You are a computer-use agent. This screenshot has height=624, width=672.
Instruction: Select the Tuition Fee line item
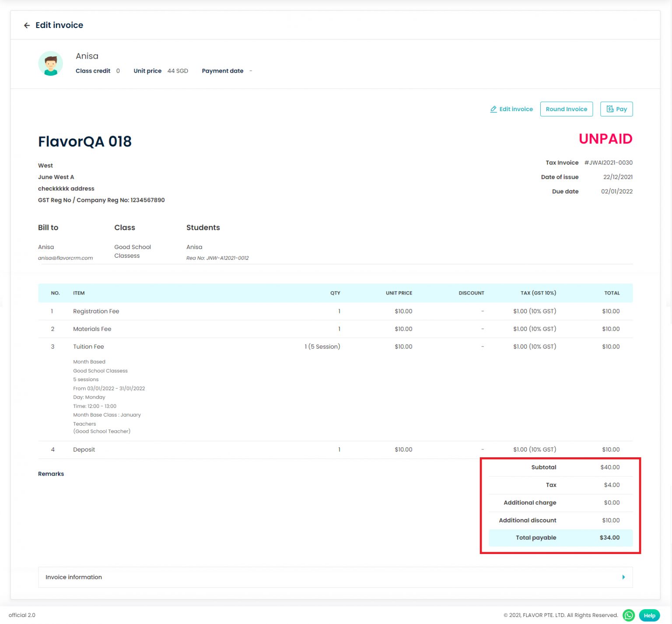point(88,347)
